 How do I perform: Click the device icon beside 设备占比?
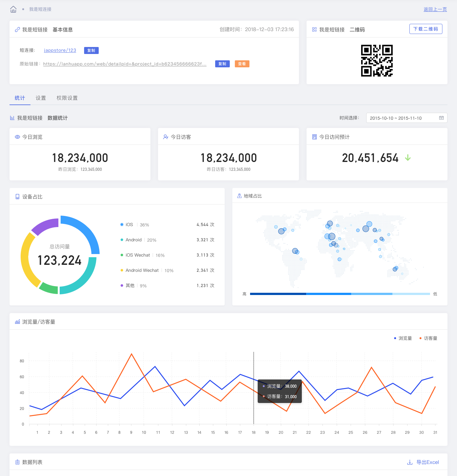coord(17,197)
